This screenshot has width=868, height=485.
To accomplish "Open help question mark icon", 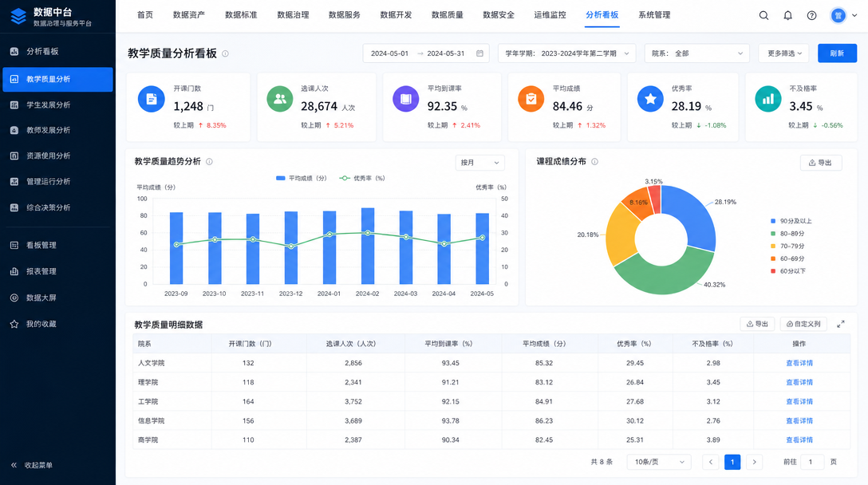I will pos(811,15).
